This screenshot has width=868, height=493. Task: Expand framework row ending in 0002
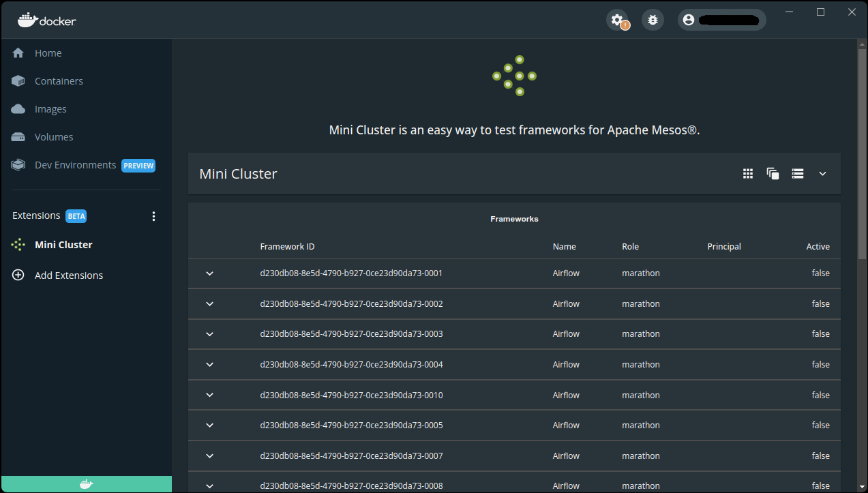pyautogui.click(x=210, y=304)
